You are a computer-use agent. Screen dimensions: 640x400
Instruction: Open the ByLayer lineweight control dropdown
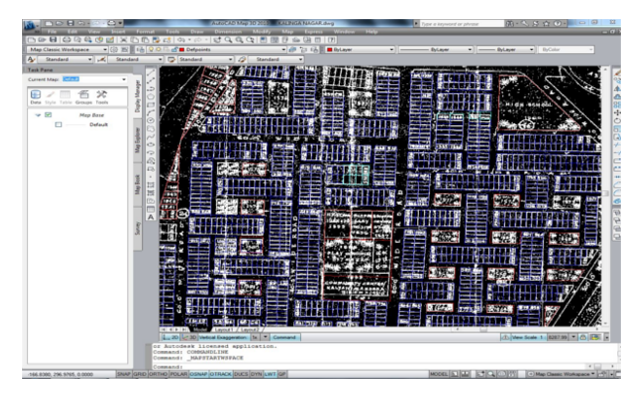506,49
